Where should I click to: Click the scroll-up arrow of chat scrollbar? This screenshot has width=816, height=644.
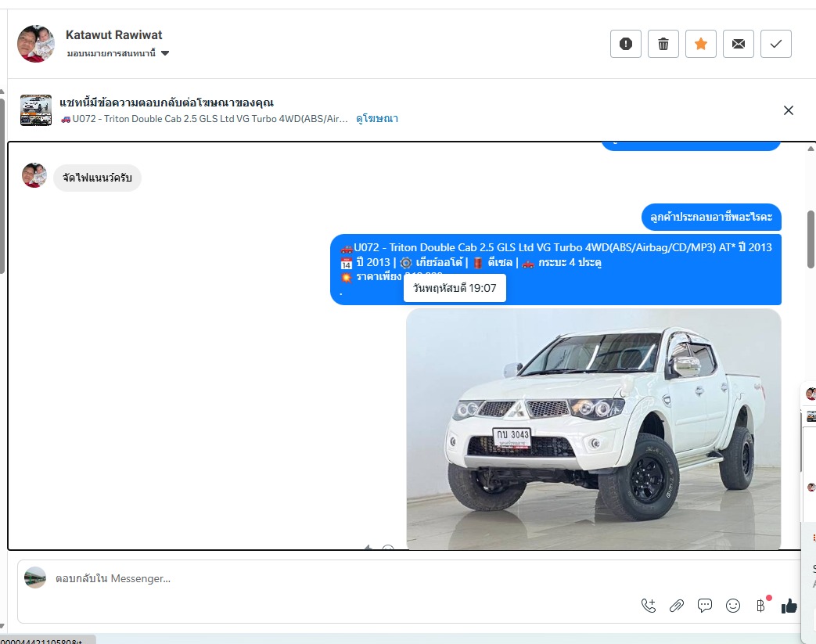point(811,149)
